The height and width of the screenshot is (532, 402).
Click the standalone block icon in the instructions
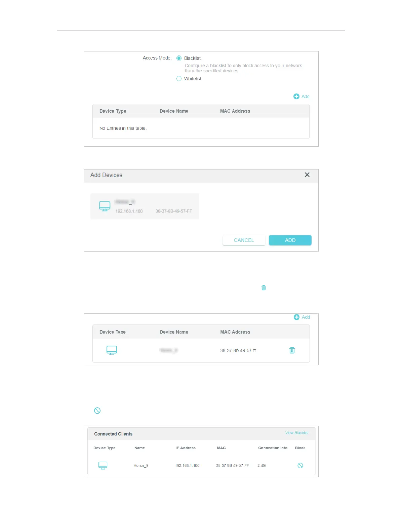coord(97,411)
